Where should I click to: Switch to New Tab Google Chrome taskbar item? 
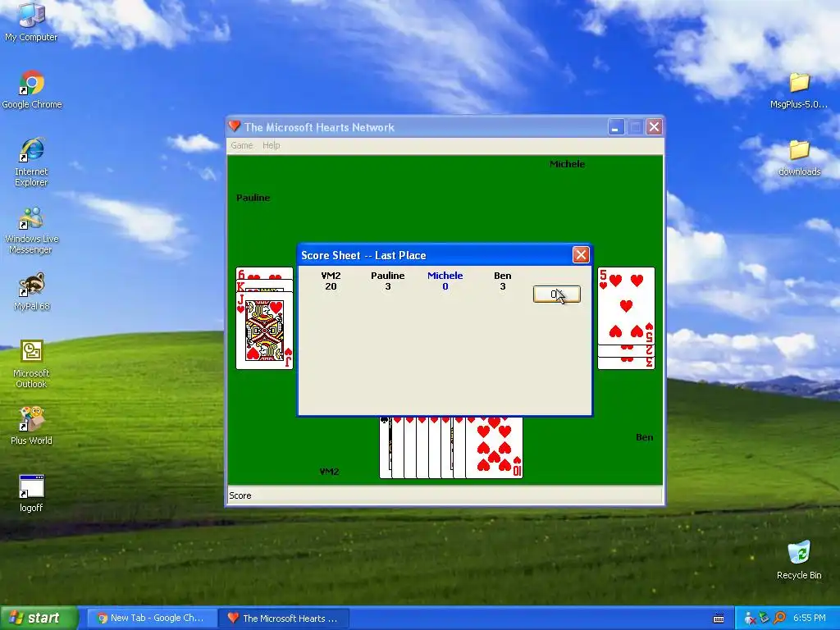151,619
